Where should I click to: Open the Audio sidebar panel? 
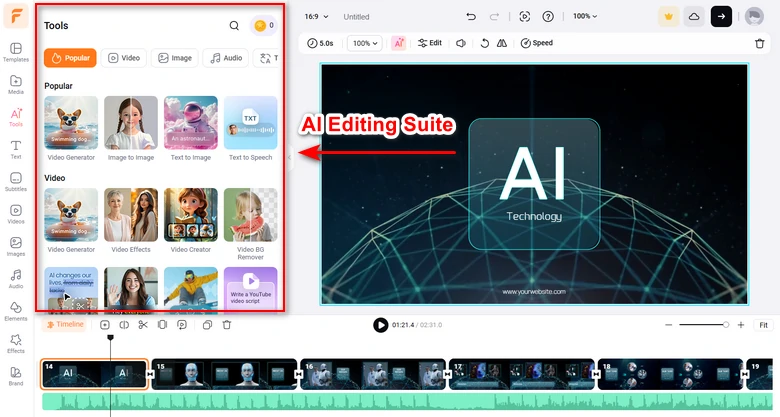[x=16, y=279]
